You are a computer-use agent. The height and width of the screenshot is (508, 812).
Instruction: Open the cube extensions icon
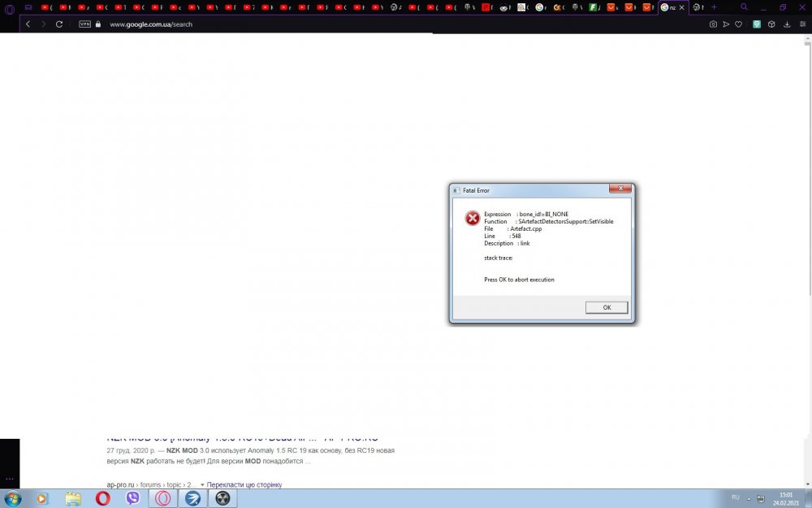[771, 24]
